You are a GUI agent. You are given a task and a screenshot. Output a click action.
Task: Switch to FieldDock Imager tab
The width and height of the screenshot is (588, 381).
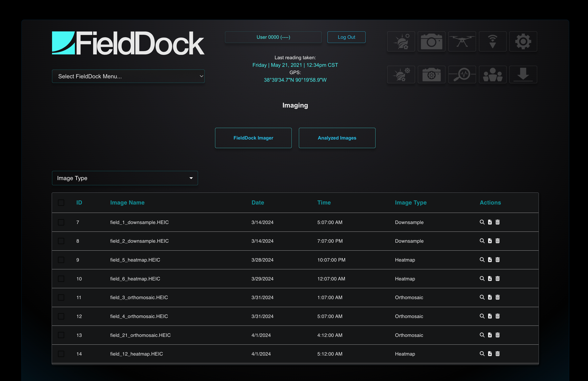253,138
